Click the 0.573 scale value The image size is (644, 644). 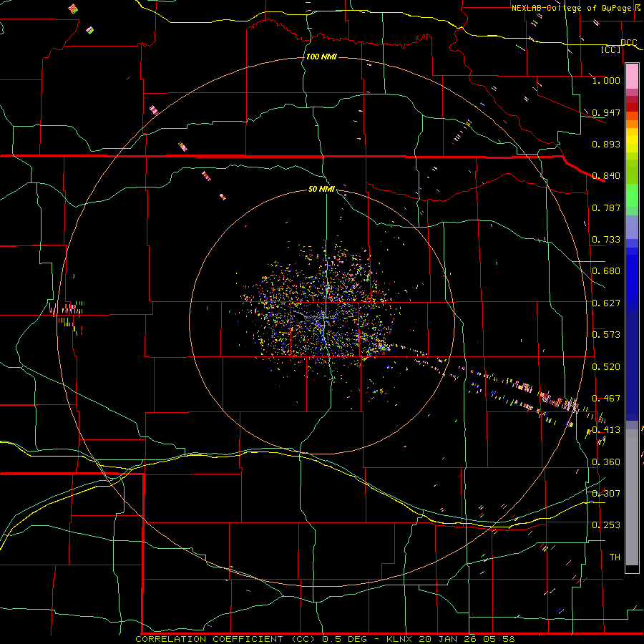point(606,335)
